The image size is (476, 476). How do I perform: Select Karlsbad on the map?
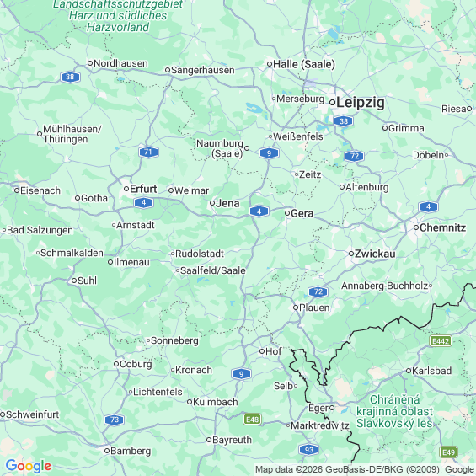[x=431, y=371]
